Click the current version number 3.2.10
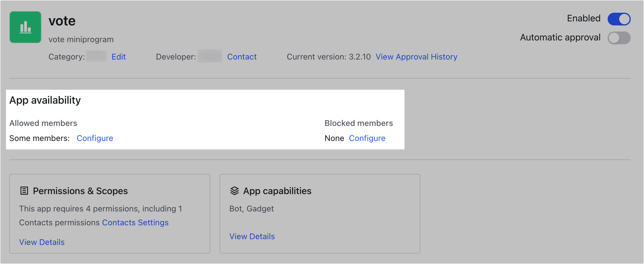Screen dimensions: 644x264 360,57
